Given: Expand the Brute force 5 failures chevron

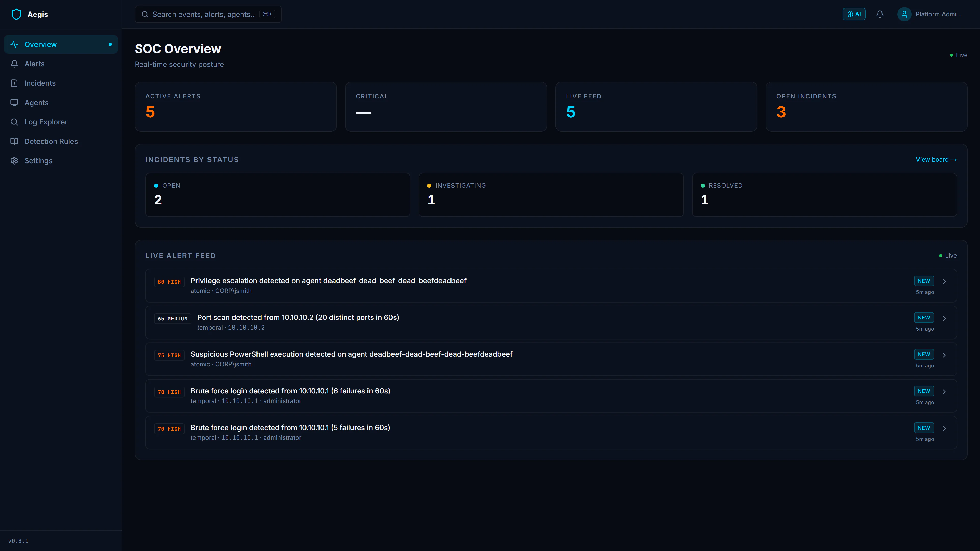Looking at the screenshot, I should pyautogui.click(x=944, y=429).
